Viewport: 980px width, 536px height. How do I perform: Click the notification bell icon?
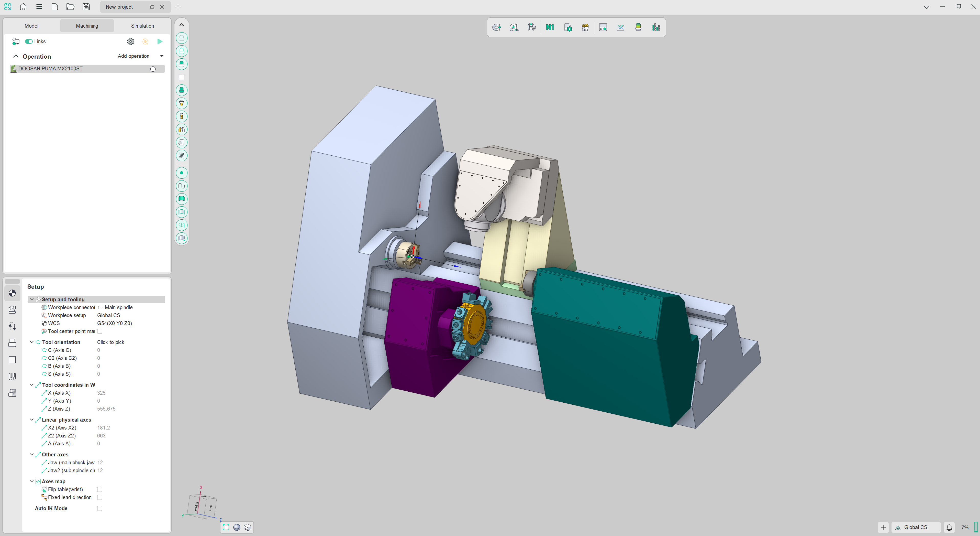(949, 527)
